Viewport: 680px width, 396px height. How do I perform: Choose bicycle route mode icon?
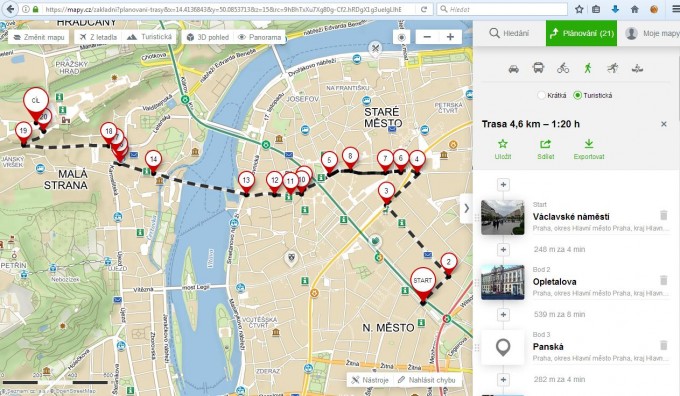[563, 68]
